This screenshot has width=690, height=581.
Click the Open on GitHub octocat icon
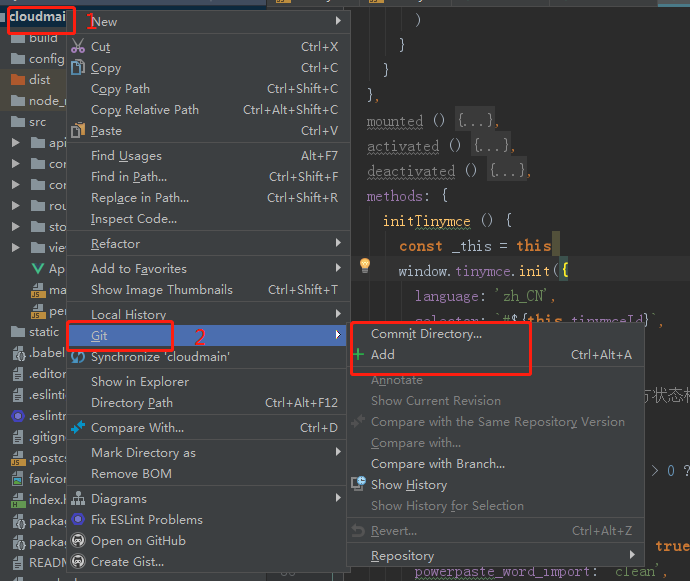(x=78, y=541)
